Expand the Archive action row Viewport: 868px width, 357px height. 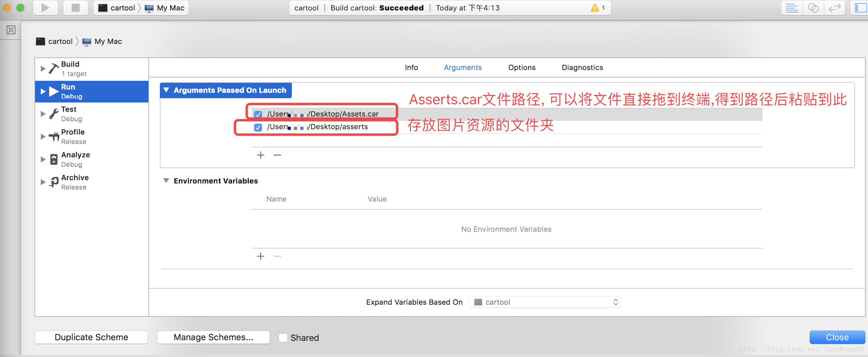point(43,182)
